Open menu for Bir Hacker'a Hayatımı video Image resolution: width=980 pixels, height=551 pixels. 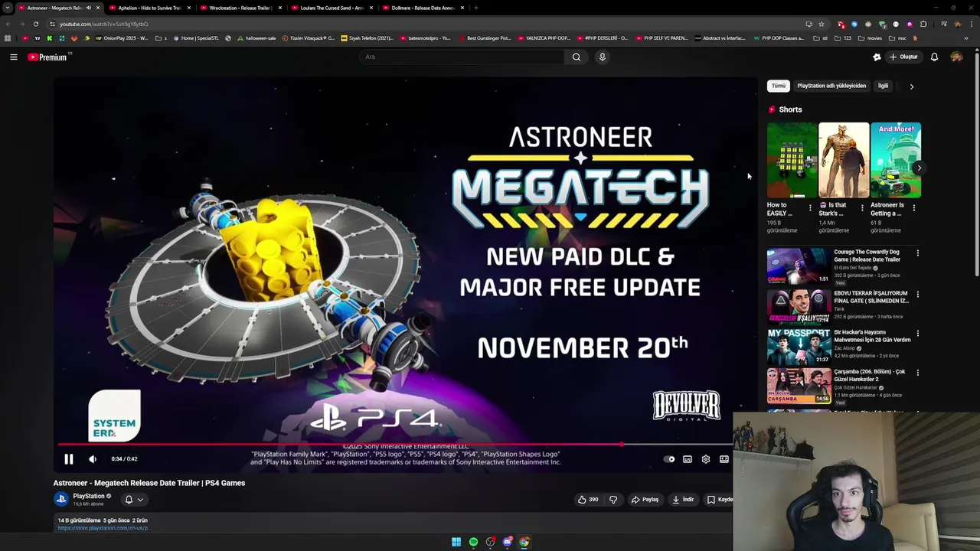(917, 334)
